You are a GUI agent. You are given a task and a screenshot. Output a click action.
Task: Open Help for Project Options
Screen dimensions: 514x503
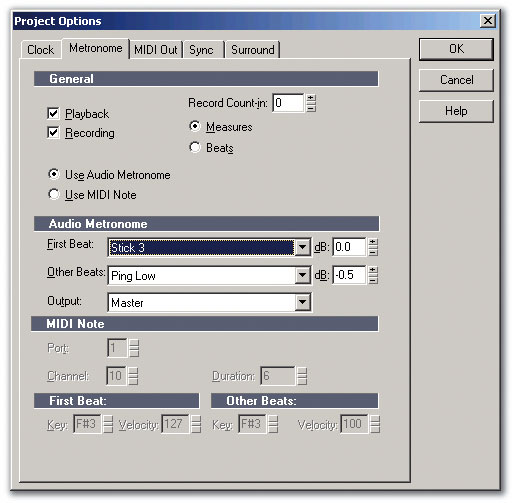click(456, 111)
